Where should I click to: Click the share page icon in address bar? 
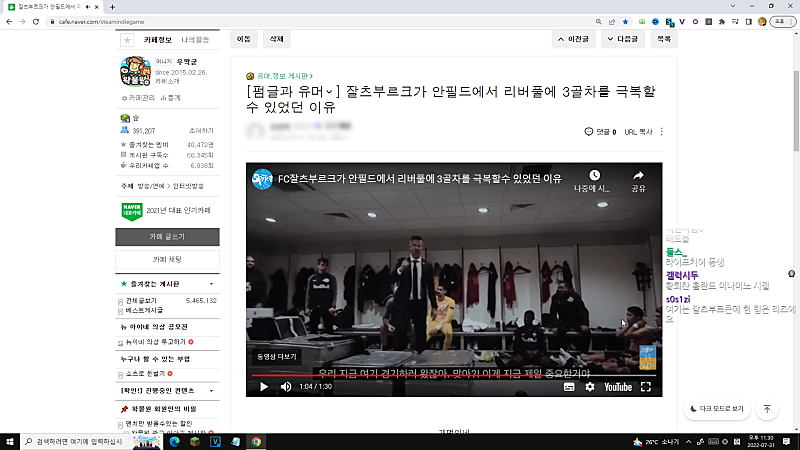pos(612,22)
